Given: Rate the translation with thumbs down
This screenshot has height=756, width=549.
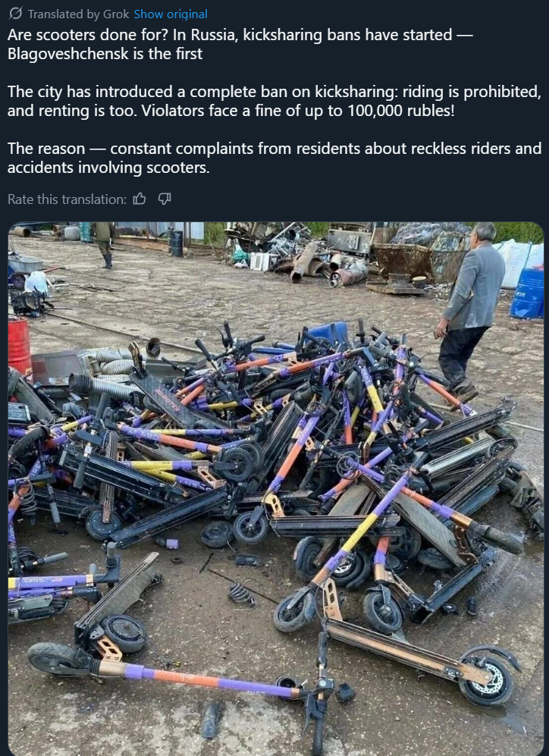Looking at the screenshot, I should pos(165,199).
